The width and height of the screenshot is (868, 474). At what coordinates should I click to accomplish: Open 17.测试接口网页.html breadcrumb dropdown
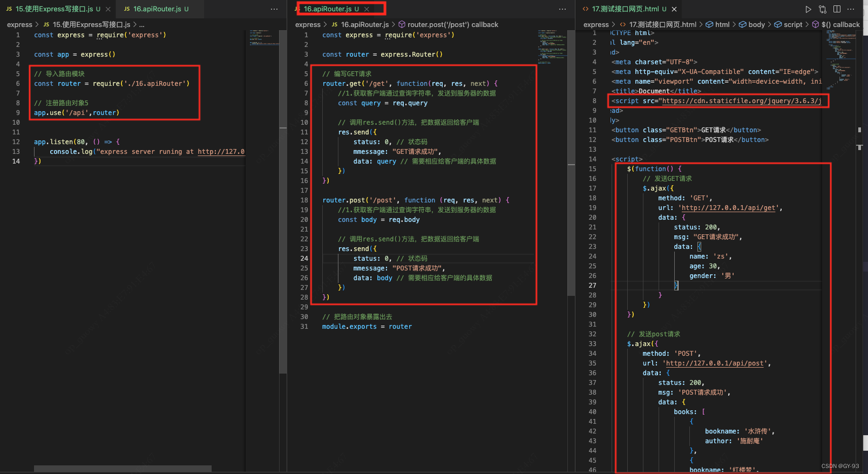(x=658, y=25)
